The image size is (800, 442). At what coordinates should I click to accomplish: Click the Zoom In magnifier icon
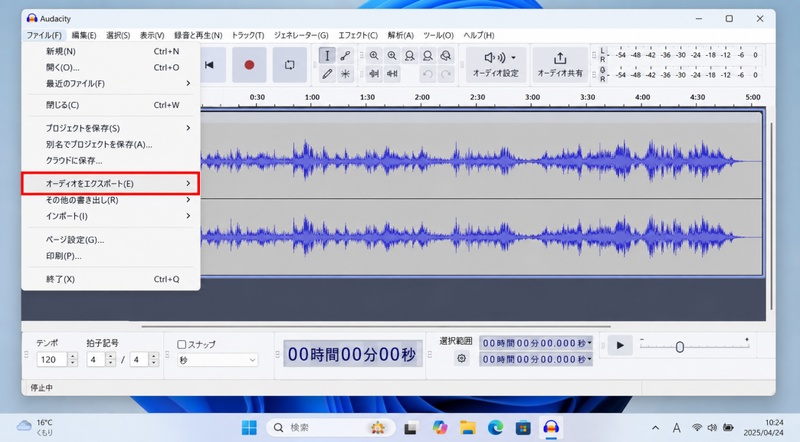(x=374, y=56)
